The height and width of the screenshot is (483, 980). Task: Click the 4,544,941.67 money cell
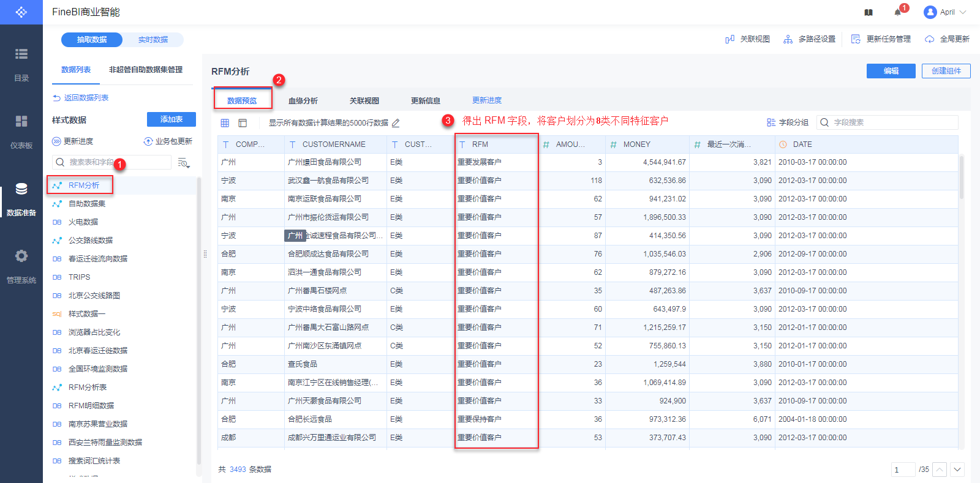[x=647, y=162]
